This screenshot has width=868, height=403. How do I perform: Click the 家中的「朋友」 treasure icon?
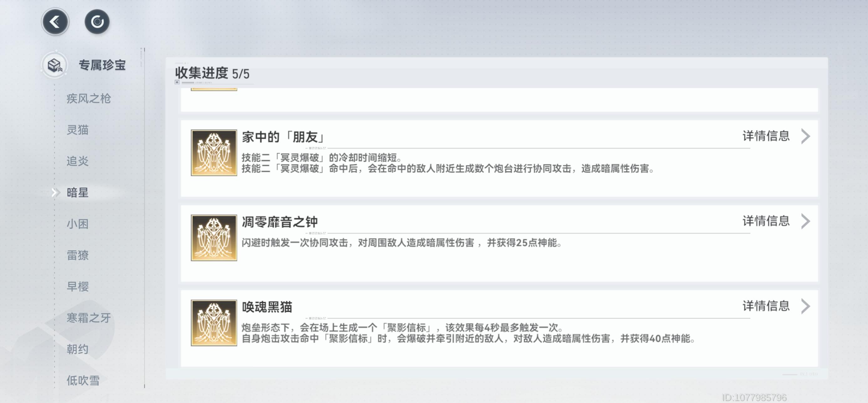tap(214, 153)
